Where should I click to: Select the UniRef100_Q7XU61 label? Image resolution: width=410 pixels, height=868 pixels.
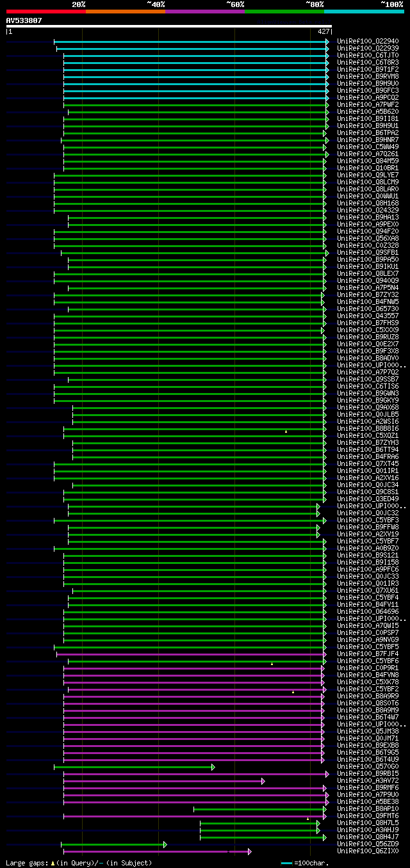(x=368, y=590)
